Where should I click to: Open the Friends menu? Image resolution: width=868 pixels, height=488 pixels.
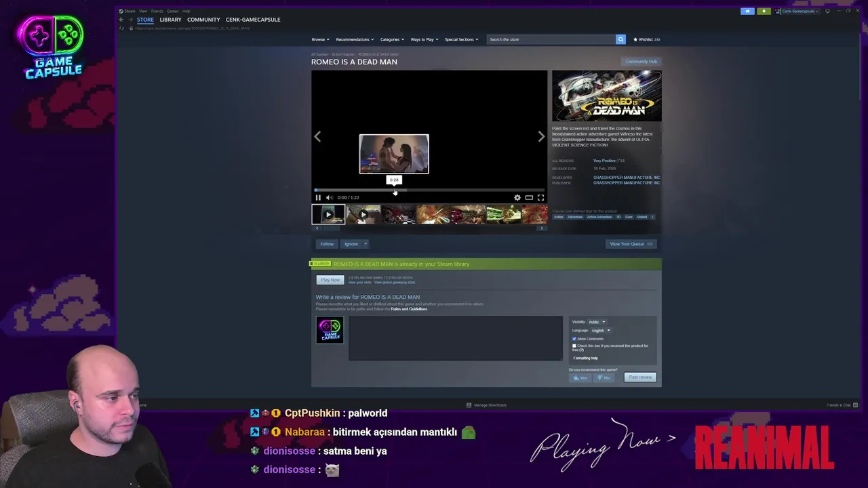[157, 11]
